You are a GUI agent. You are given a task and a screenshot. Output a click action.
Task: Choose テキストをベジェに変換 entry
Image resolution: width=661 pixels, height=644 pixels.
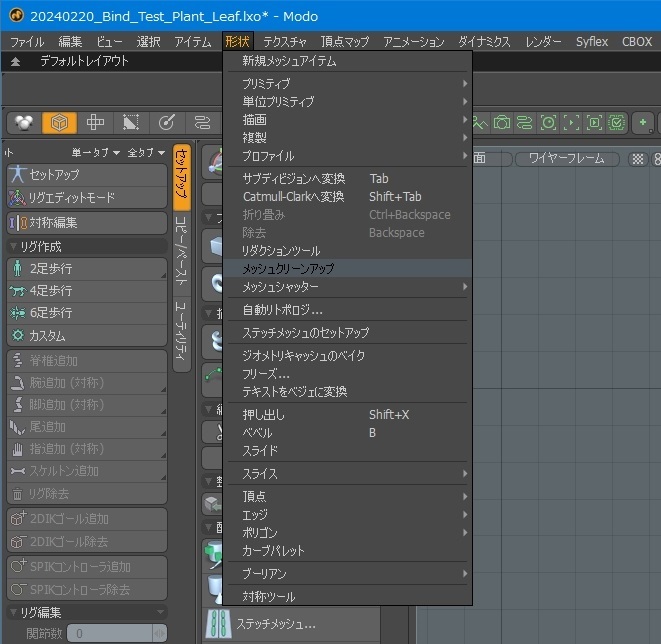pyautogui.click(x=347, y=392)
